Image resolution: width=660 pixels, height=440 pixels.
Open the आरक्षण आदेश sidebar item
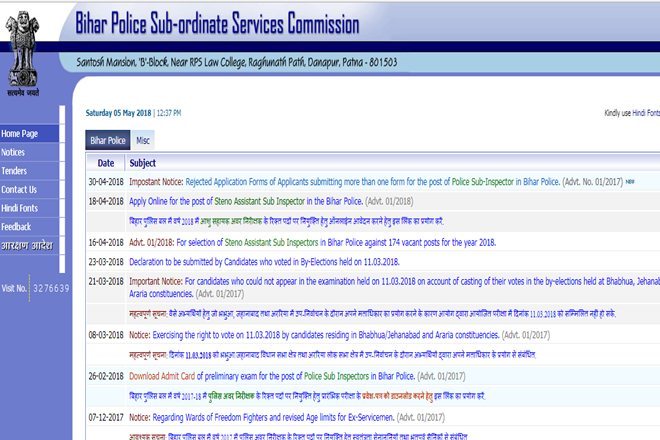29,245
